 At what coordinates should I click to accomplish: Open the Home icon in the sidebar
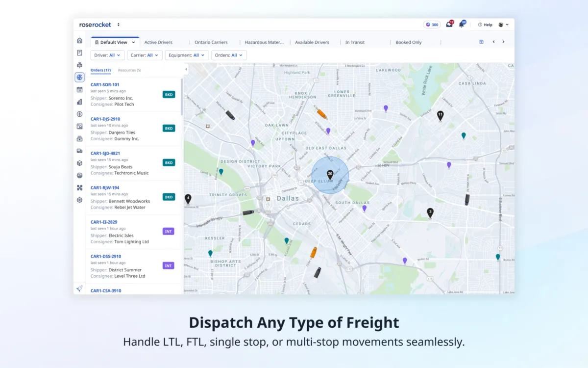[x=79, y=40]
